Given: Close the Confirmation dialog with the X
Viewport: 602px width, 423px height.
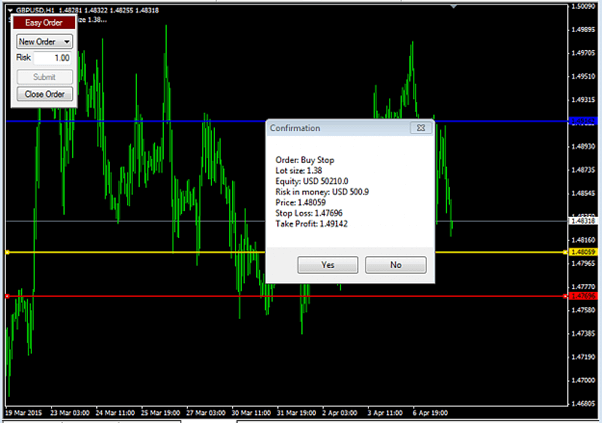Looking at the screenshot, I should point(421,128).
